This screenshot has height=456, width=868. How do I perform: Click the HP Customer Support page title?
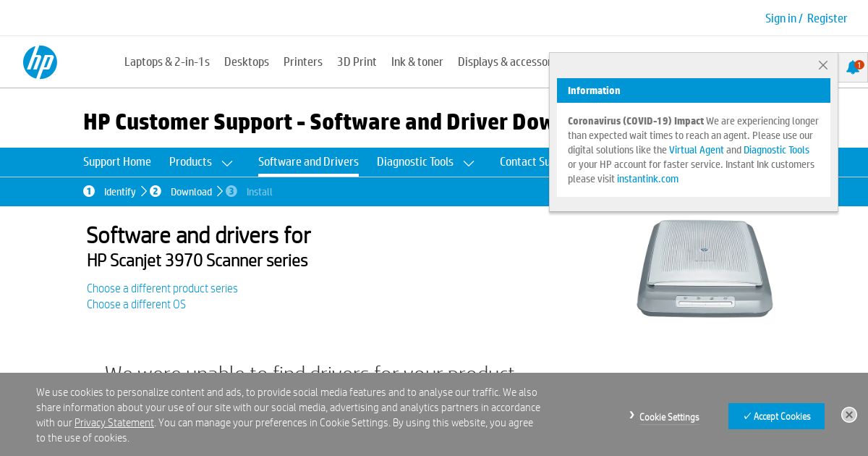316,122
